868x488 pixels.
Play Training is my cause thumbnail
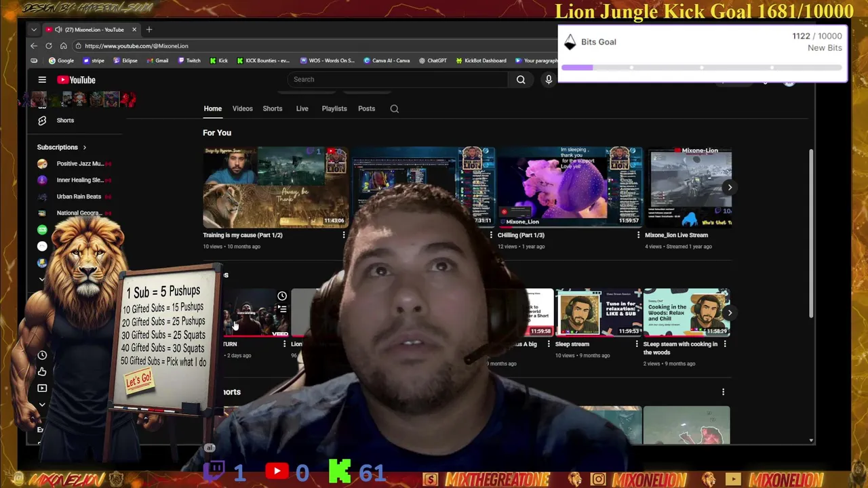tap(275, 187)
